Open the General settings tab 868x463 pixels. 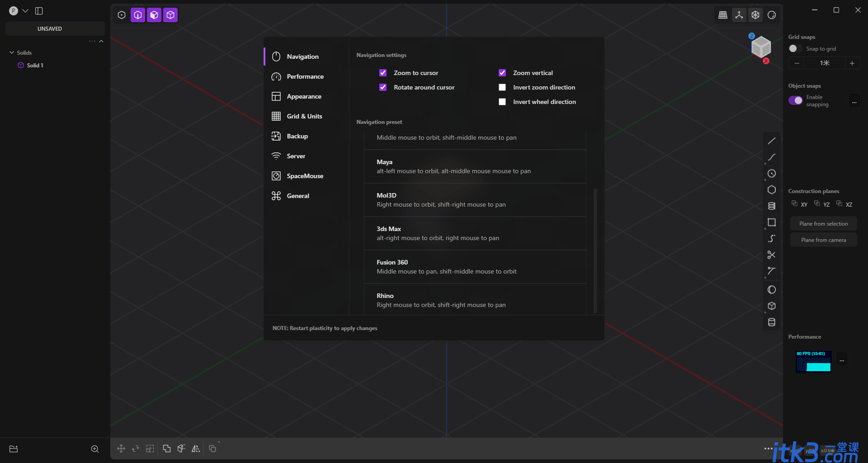(x=307, y=196)
